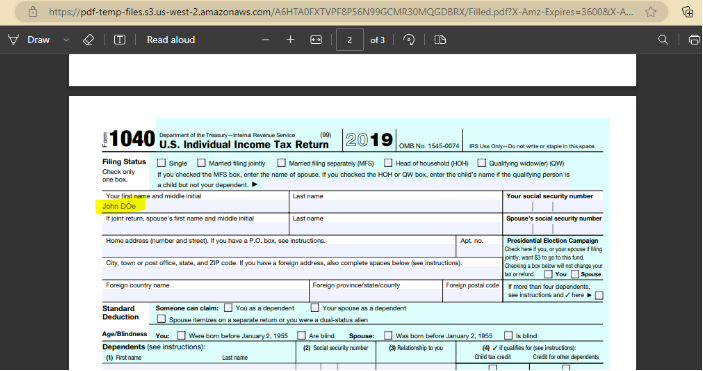The image size is (703, 371).
Task: Check Head of household (HOH) box
Action: coord(388,163)
